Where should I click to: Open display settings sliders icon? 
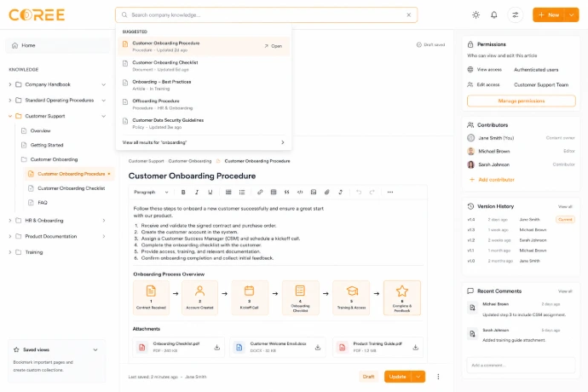coord(516,15)
